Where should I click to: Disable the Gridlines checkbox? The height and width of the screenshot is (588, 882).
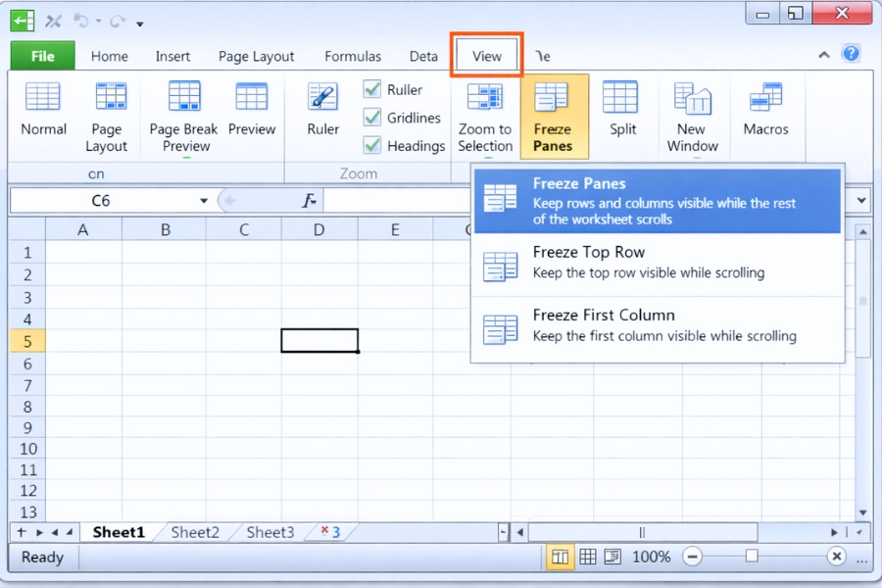(x=373, y=117)
